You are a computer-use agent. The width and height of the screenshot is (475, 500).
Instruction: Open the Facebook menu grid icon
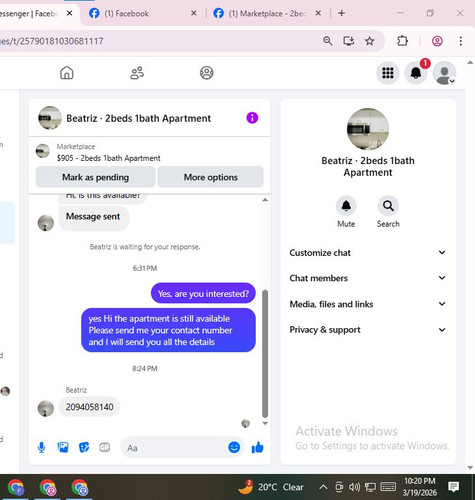coord(388,73)
